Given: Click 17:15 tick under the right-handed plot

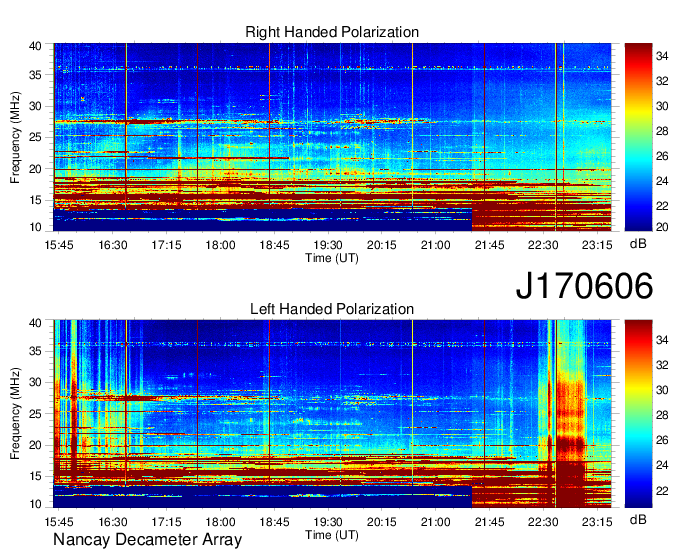Looking at the screenshot, I should coord(167,245).
